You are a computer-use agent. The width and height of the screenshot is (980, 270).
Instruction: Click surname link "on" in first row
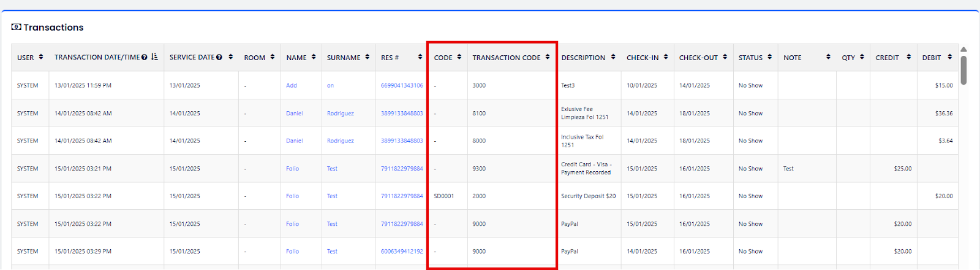(x=330, y=85)
